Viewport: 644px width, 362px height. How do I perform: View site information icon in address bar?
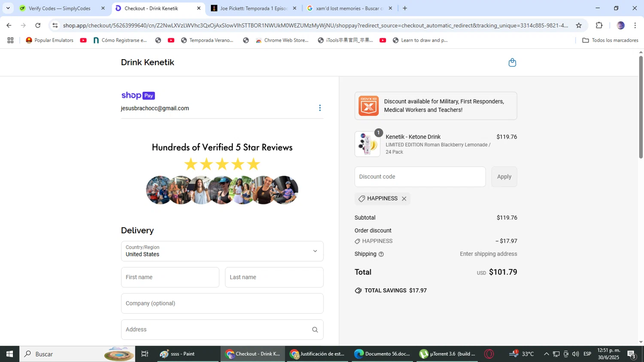[x=55, y=25]
